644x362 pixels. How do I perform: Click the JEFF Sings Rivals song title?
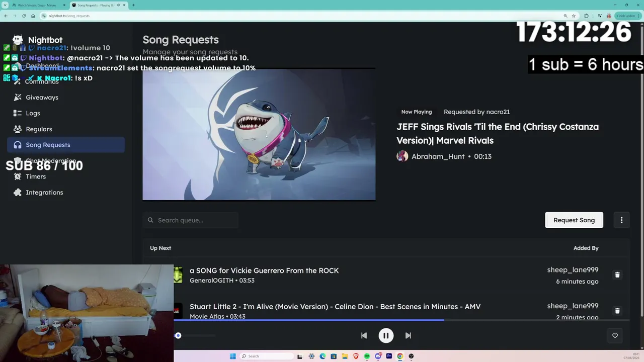[498, 133]
